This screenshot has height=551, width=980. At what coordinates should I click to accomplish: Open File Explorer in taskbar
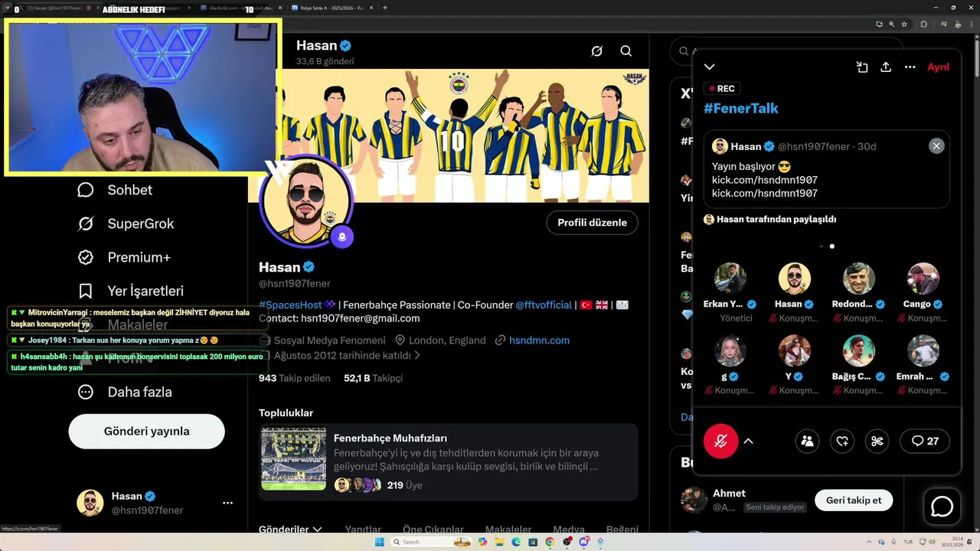coord(499,542)
